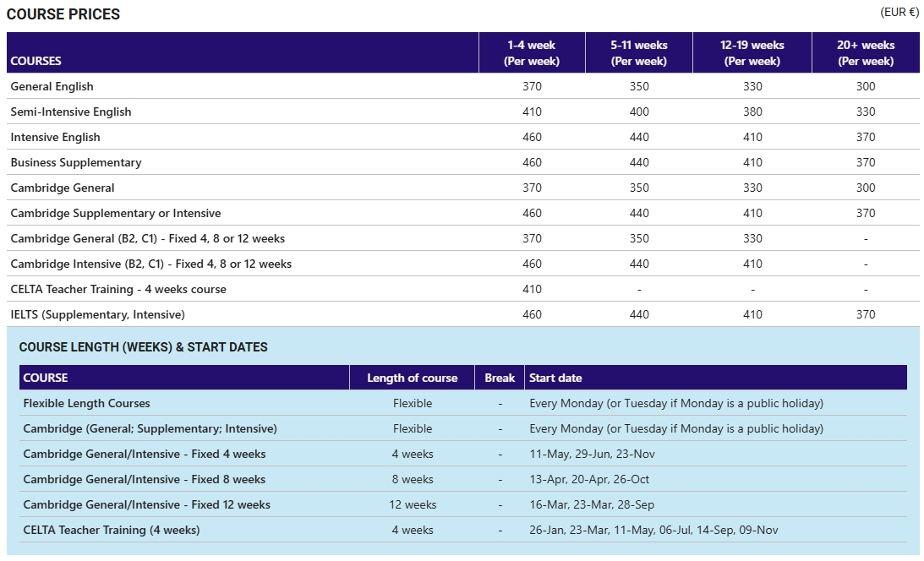924x561 pixels.
Task: Select the Business Supplementary course name
Action: point(76,162)
